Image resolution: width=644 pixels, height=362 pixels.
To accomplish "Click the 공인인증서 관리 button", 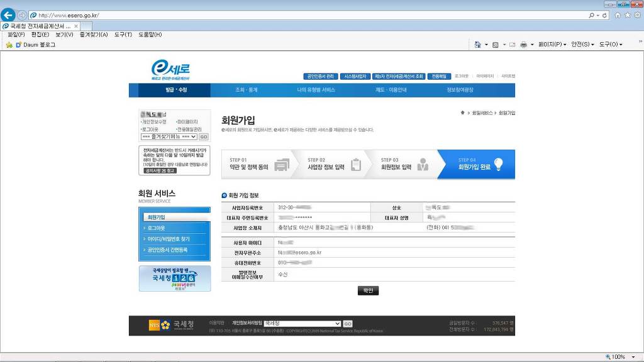I will click(321, 76).
